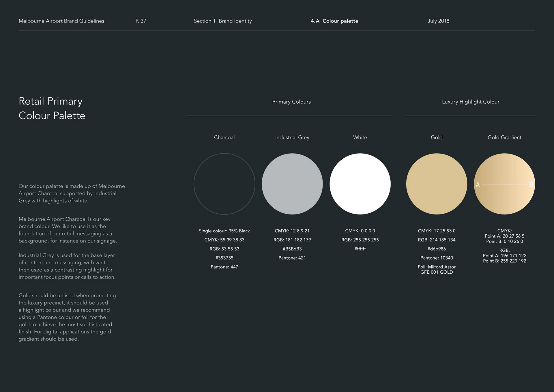Click the July 2018 date label
Viewport: 554px width, 392px height.
pyautogui.click(x=438, y=21)
